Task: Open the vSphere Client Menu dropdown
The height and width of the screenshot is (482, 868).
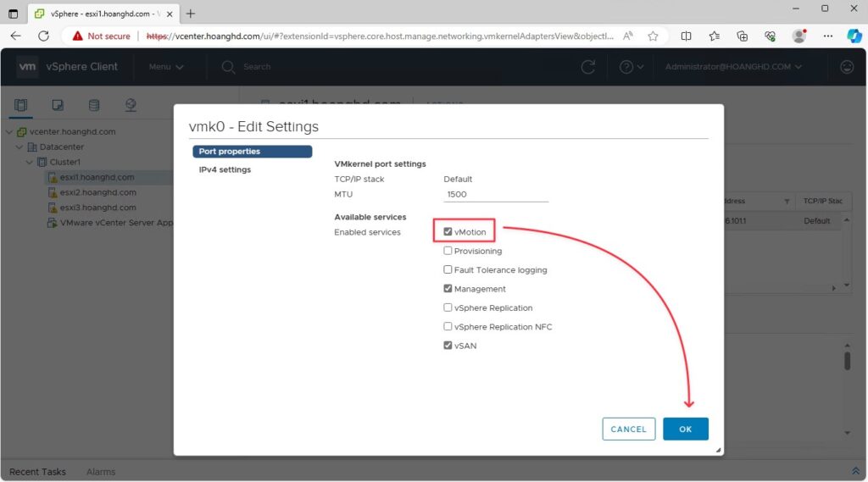Action: (x=165, y=66)
